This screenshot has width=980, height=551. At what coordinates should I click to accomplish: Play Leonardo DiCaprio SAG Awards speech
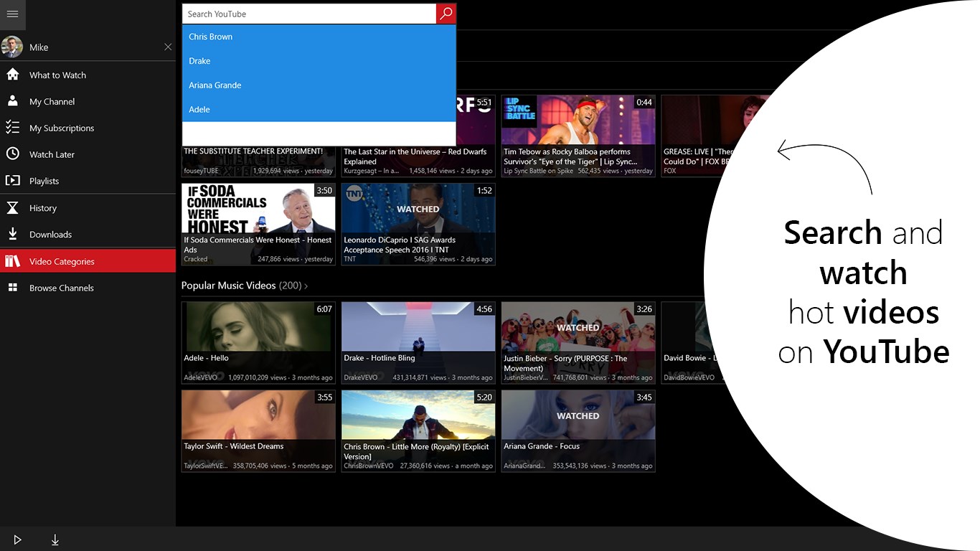coord(418,224)
